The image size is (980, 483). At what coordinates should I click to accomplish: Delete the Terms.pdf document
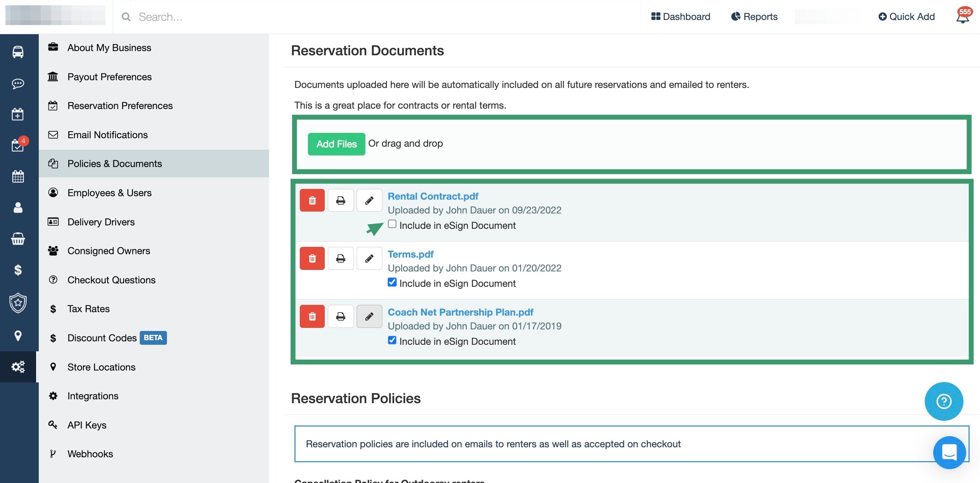coord(312,258)
